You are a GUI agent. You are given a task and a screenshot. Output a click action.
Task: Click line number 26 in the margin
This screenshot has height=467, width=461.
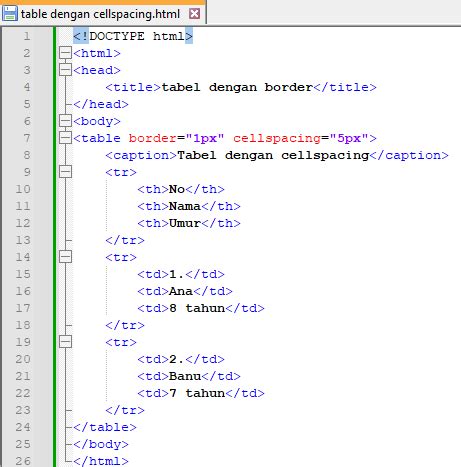[23, 461]
